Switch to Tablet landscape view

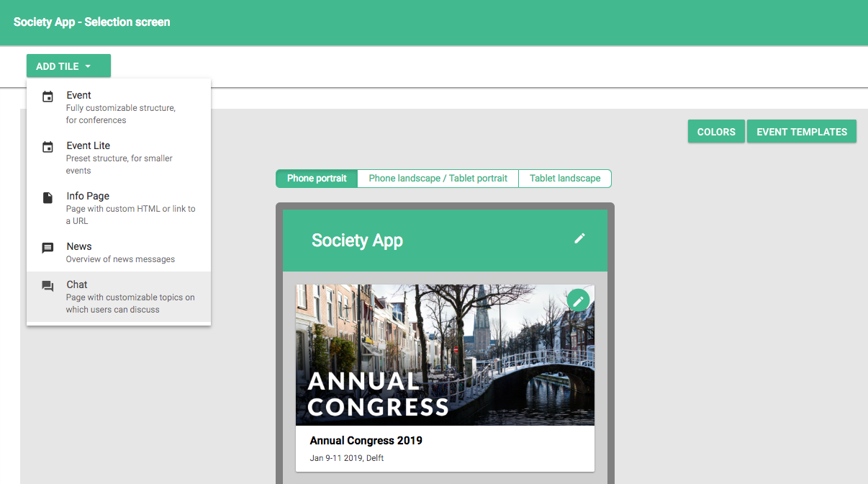pyautogui.click(x=565, y=179)
